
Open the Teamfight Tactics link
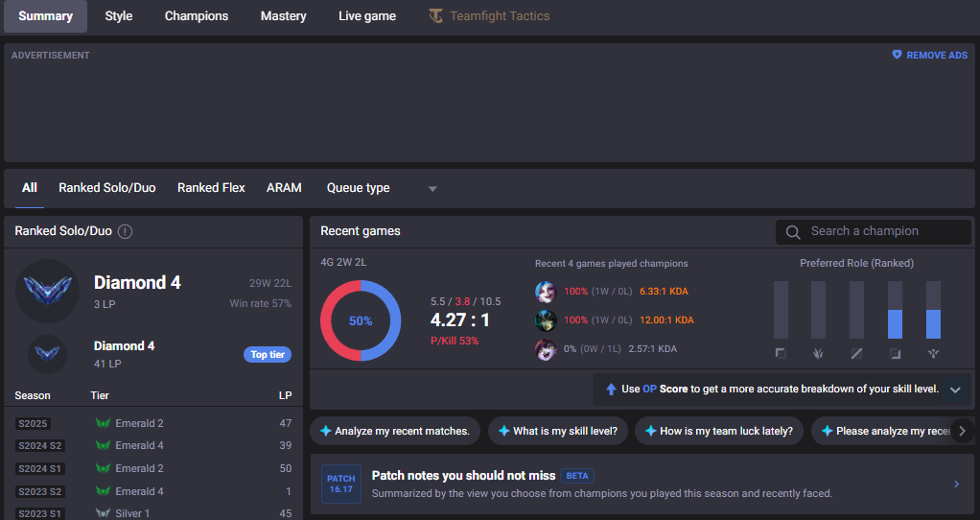pyautogui.click(x=489, y=16)
